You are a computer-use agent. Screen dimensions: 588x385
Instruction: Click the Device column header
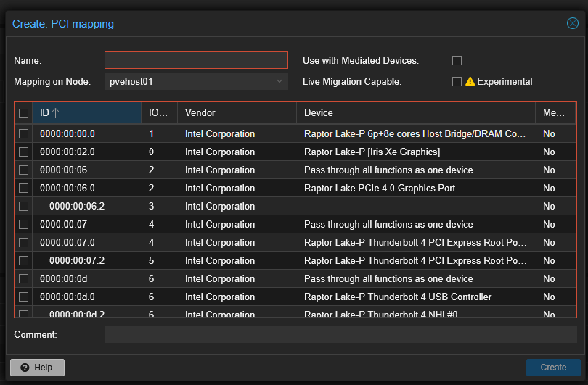415,112
